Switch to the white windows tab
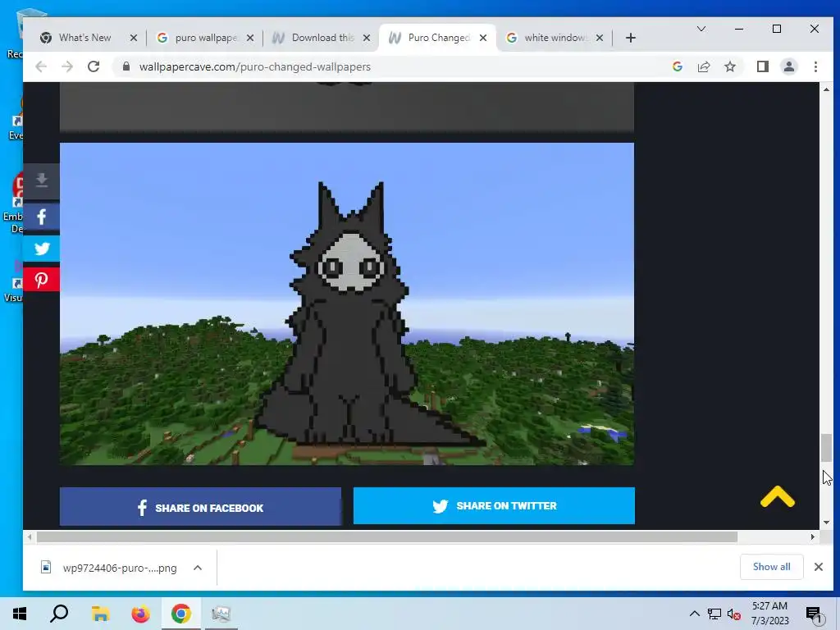 (555, 38)
